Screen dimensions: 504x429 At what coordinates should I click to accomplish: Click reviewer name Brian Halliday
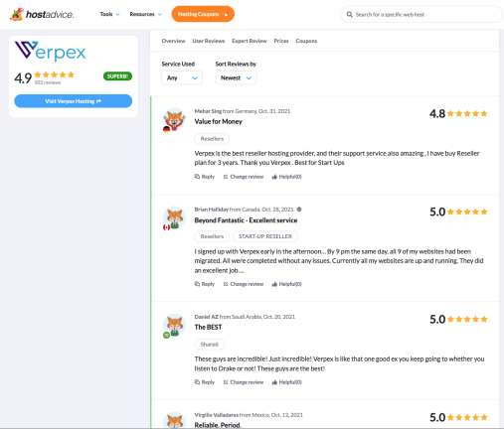click(x=212, y=210)
